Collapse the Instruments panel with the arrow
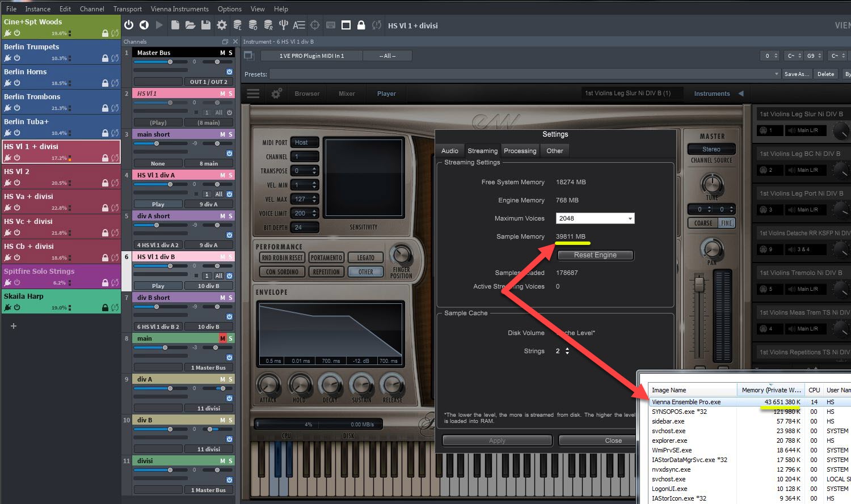The image size is (851, 504). [740, 94]
